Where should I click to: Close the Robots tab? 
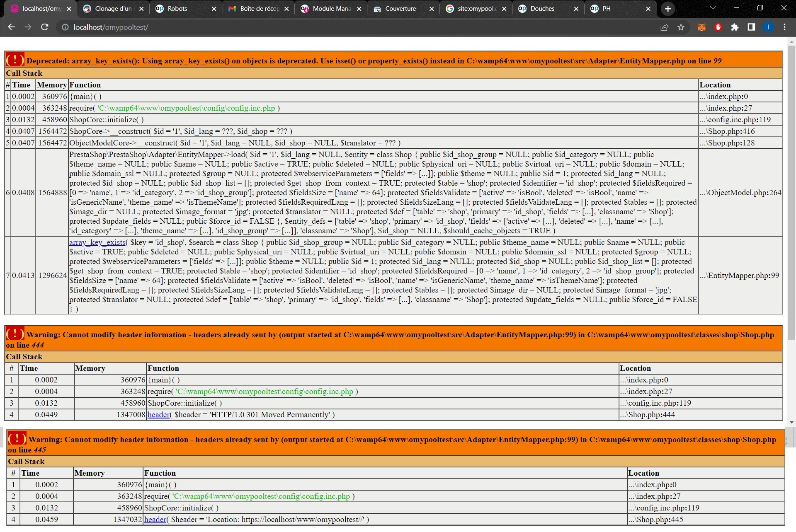coord(214,9)
